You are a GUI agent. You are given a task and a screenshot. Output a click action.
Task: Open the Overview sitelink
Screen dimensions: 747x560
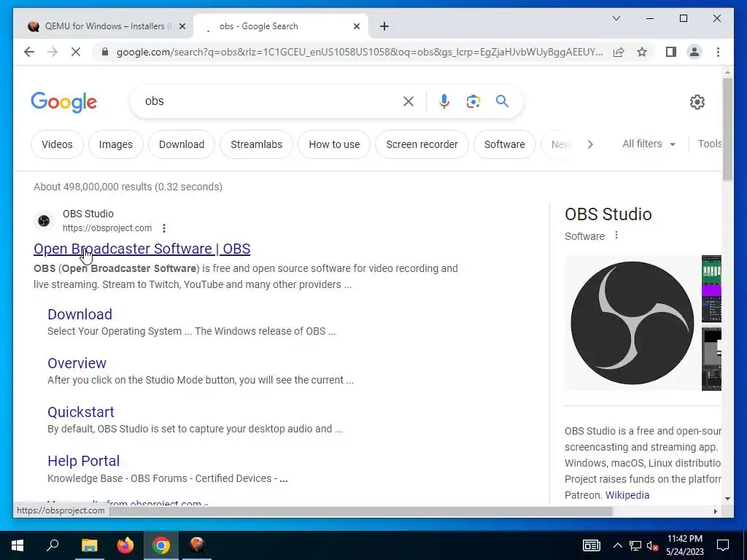[x=77, y=363]
